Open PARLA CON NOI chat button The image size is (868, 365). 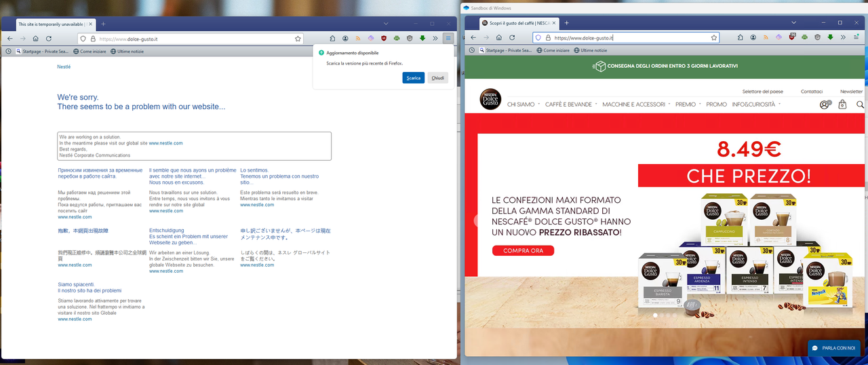[x=834, y=348]
